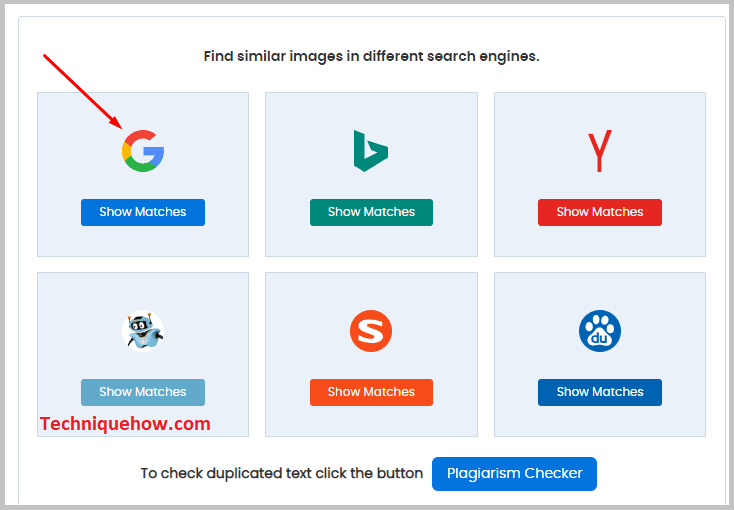The image size is (734, 510).
Task: Click the orange Show Matches button for Sogou
Action: pos(371,392)
